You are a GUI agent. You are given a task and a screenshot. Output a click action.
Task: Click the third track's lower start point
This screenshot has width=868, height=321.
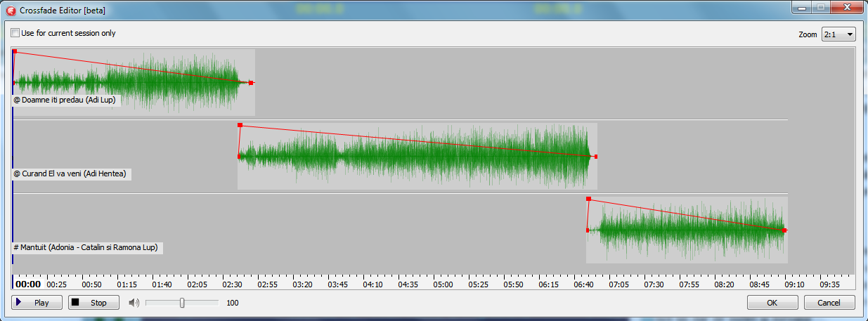tap(588, 230)
